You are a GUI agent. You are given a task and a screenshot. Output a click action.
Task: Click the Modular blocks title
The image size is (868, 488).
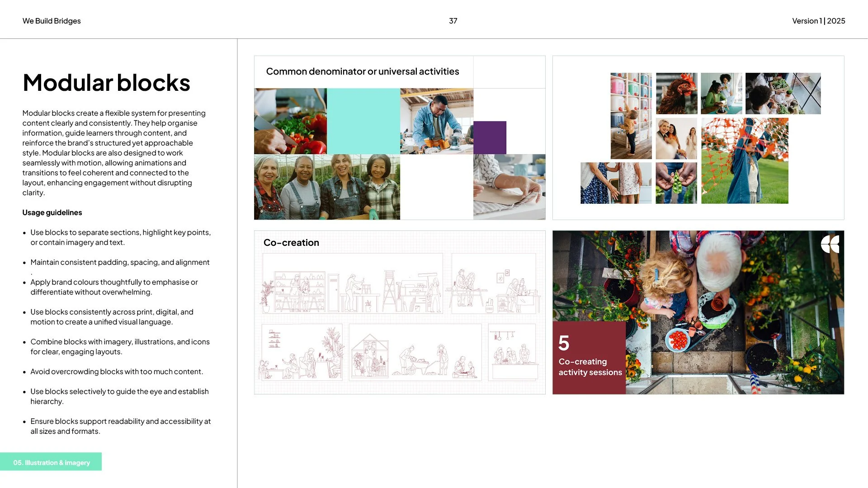pyautogui.click(x=106, y=83)
